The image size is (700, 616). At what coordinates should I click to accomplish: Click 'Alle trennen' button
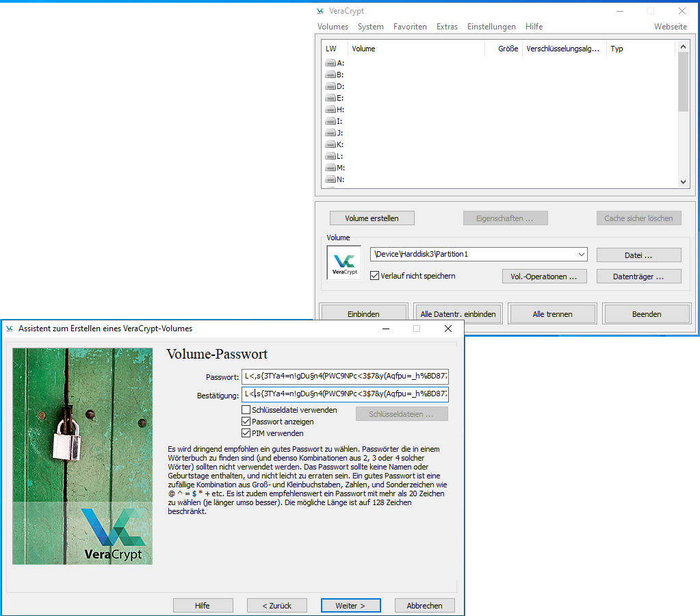pos(552,313)
